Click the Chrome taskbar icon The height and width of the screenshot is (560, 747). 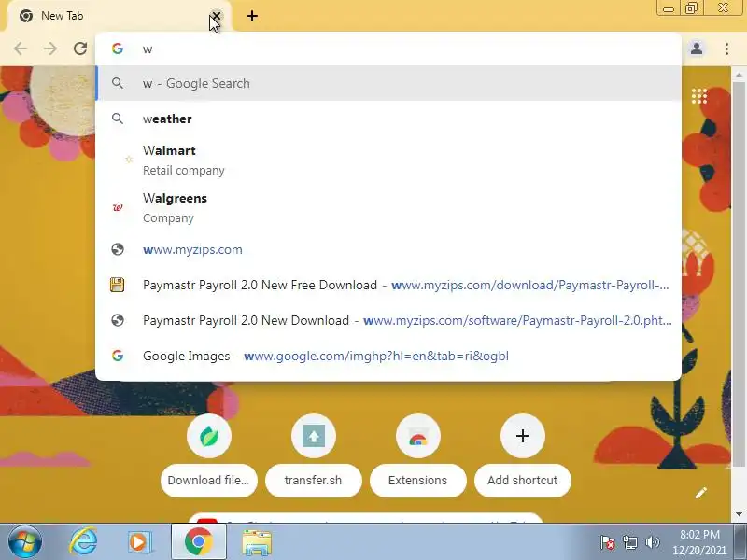pyautogui.click(x=199, y=542)
